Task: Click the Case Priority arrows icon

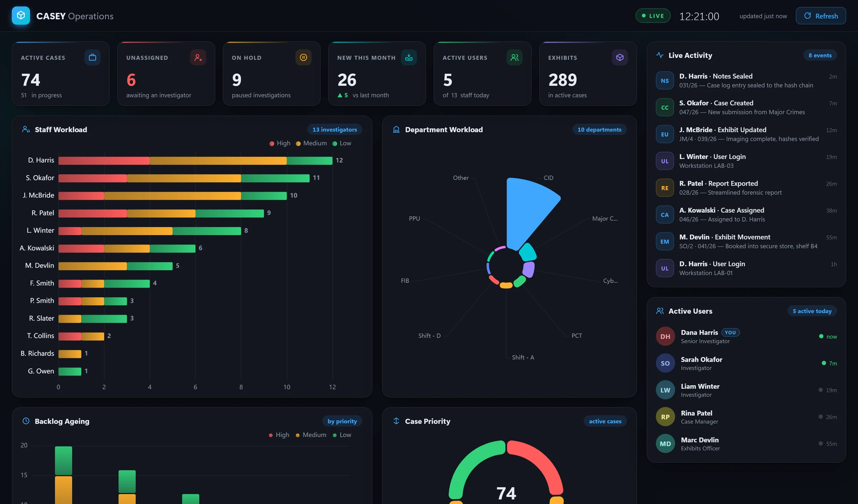Action: [396, 421]
